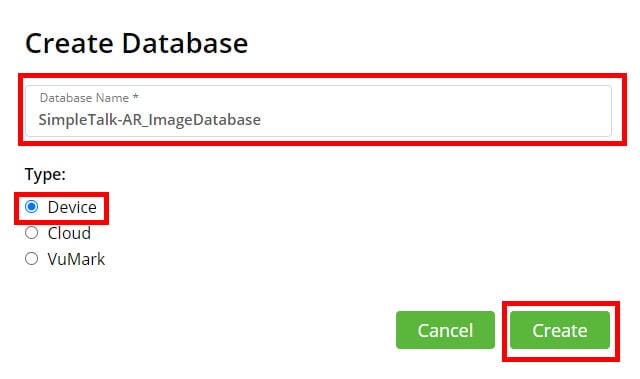Confirm database creation with Create
This screenshot has width=640, height=379.
pyautogui.click(x=560, y=330)
